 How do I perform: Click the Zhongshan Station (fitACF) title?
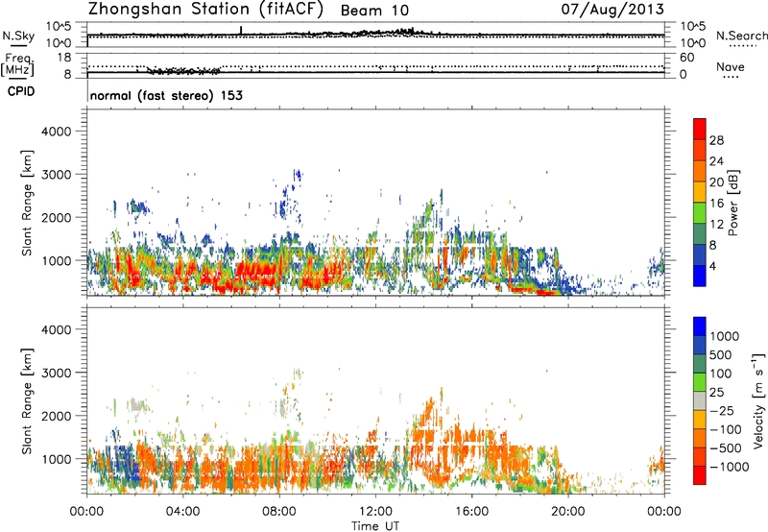click(x=205, y=10)
